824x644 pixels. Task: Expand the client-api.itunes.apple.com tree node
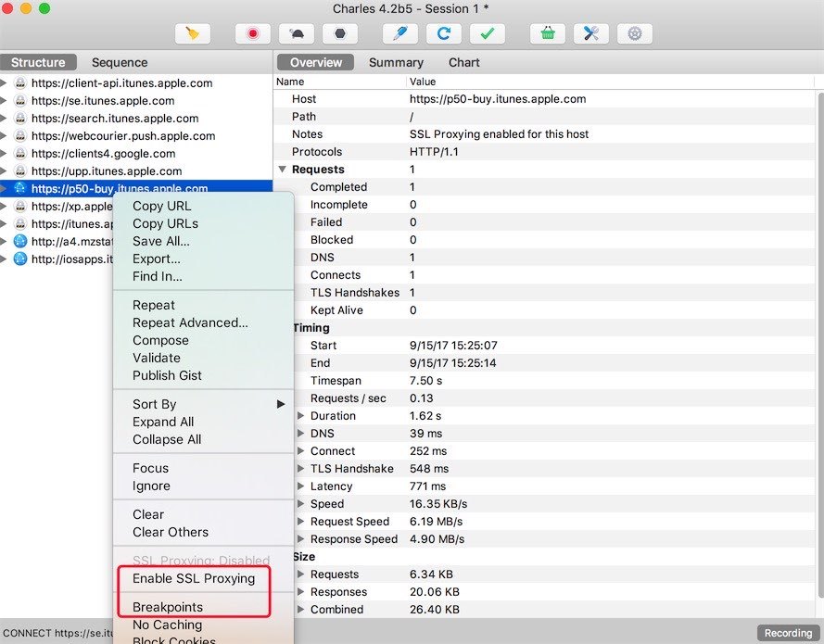(5, 83)
